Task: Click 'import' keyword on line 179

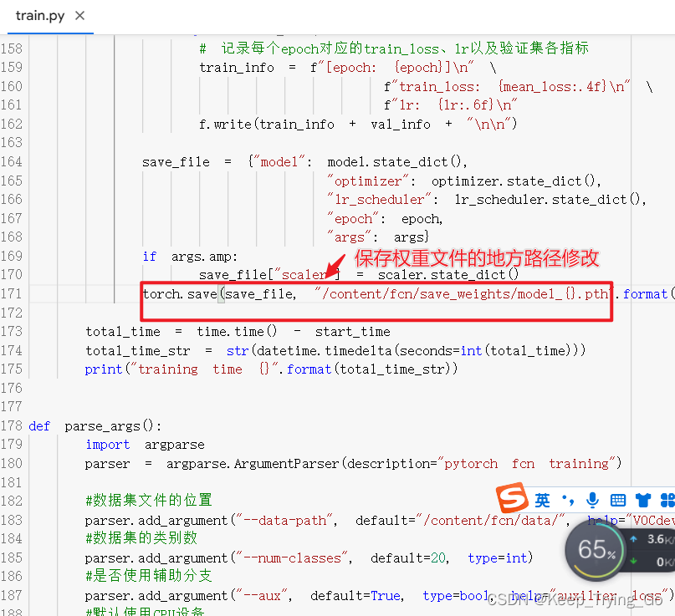Action: 108,445
